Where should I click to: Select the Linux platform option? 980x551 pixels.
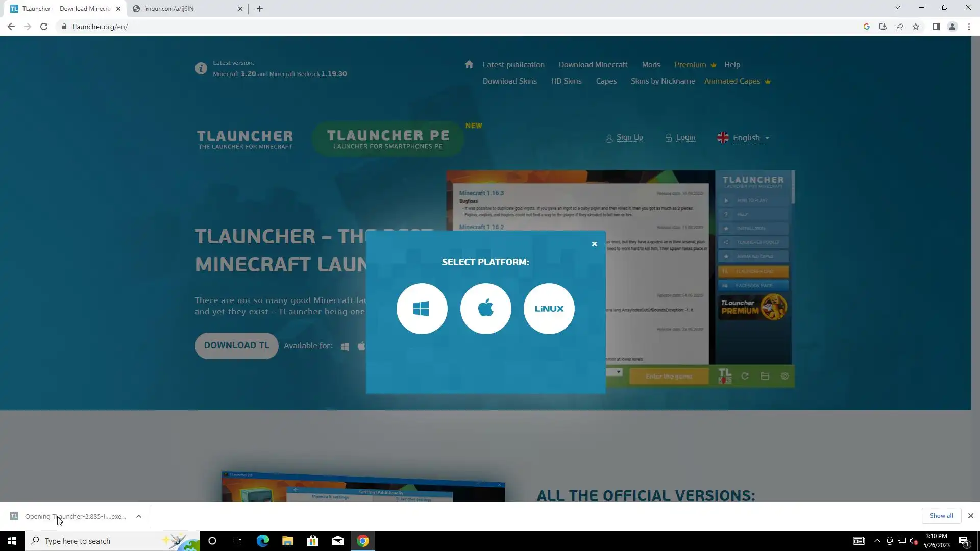tap(549, 309)
